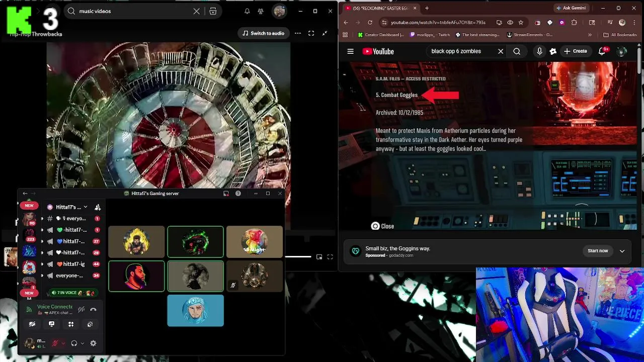The image size is (644, 362).
Task: Open the StreamElements bookmark
Action: coord(529,35)
